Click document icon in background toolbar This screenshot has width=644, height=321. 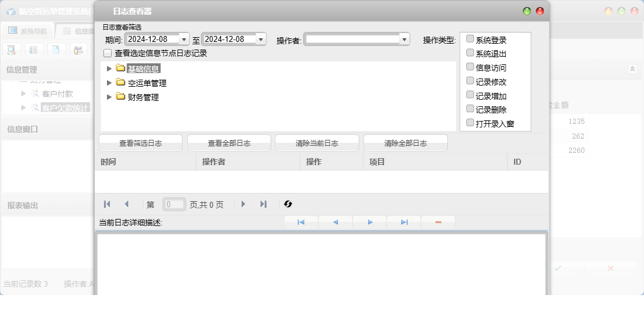coord(56,50)
